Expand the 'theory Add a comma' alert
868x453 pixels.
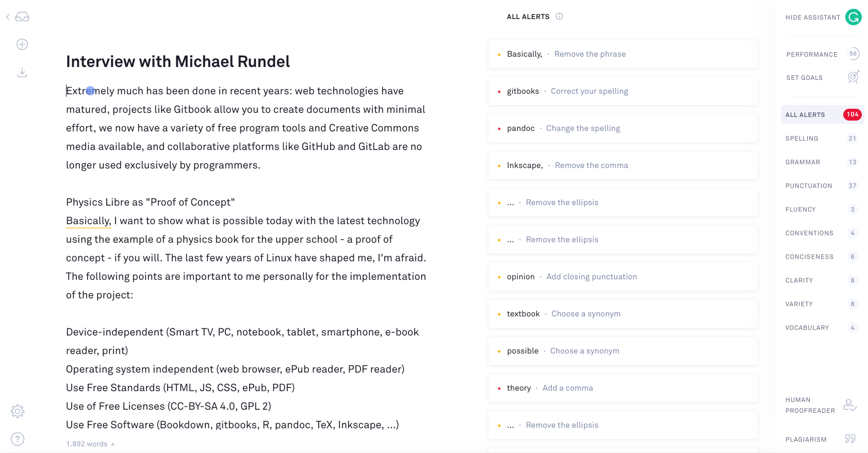point(623,388)
